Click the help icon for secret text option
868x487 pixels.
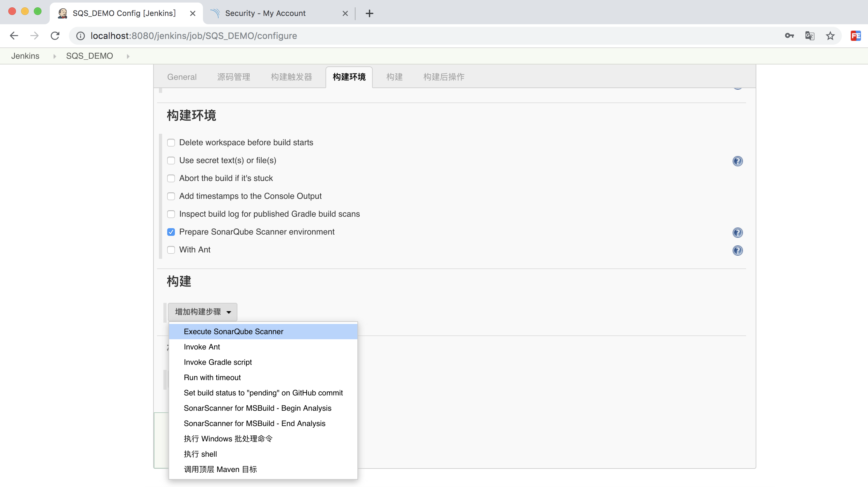(x=737, y=161)
